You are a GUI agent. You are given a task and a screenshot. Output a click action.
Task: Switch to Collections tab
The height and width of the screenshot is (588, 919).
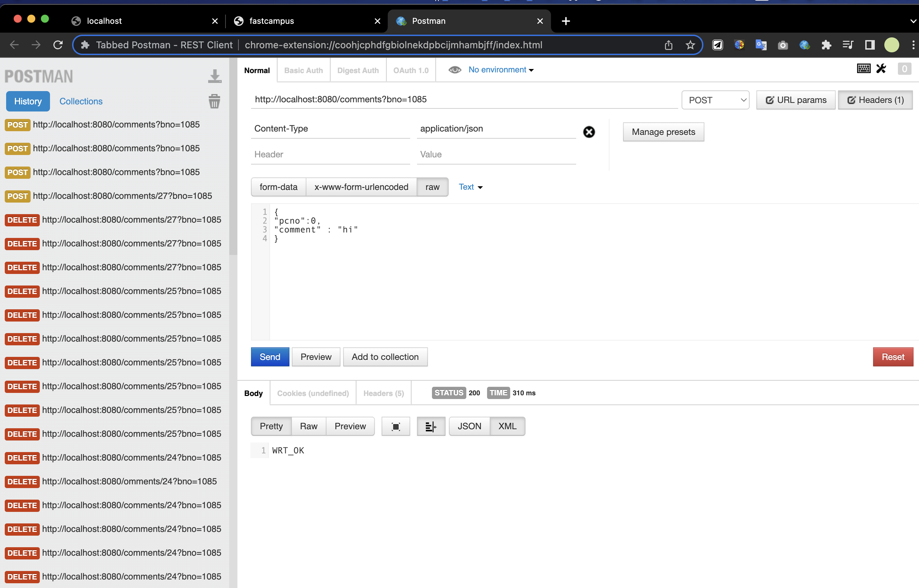click(81, 102)
